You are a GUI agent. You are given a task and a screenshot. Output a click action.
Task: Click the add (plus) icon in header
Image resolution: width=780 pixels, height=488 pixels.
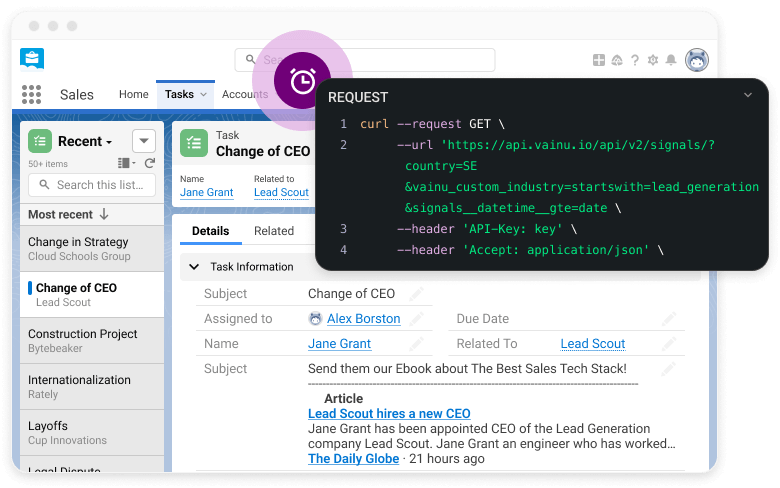click(599, 60)
